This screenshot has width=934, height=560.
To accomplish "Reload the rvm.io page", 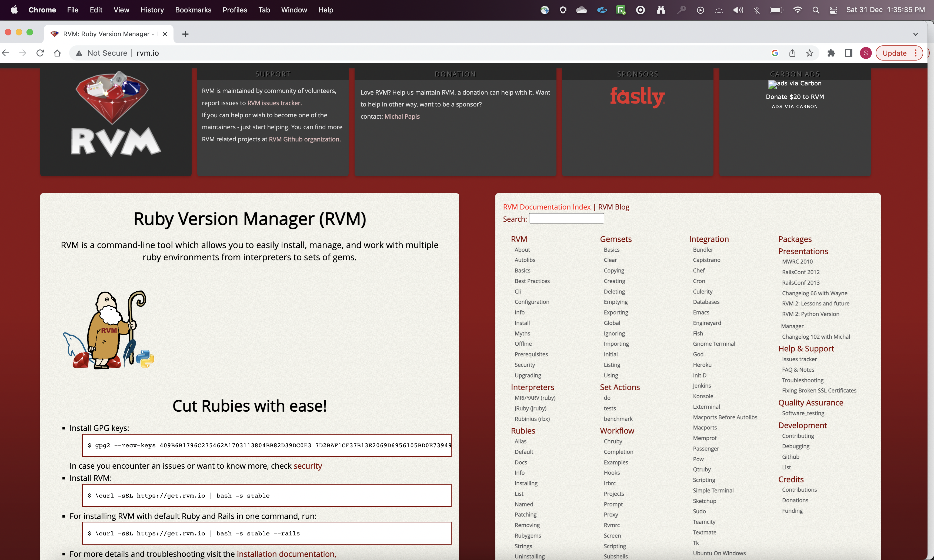I will (x=40, y=53).
